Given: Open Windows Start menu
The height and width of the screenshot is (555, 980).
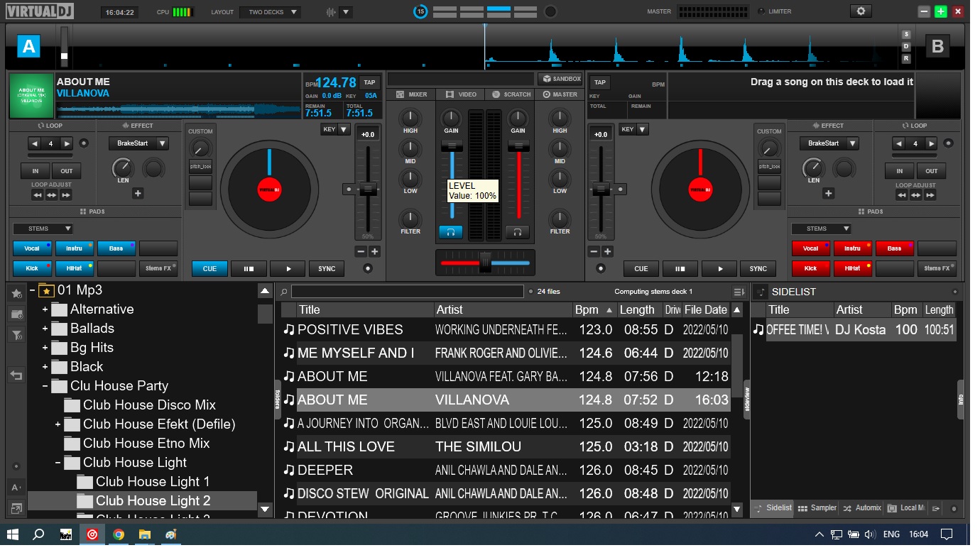Looking at the screenshot, I should (x=13, y=534).
